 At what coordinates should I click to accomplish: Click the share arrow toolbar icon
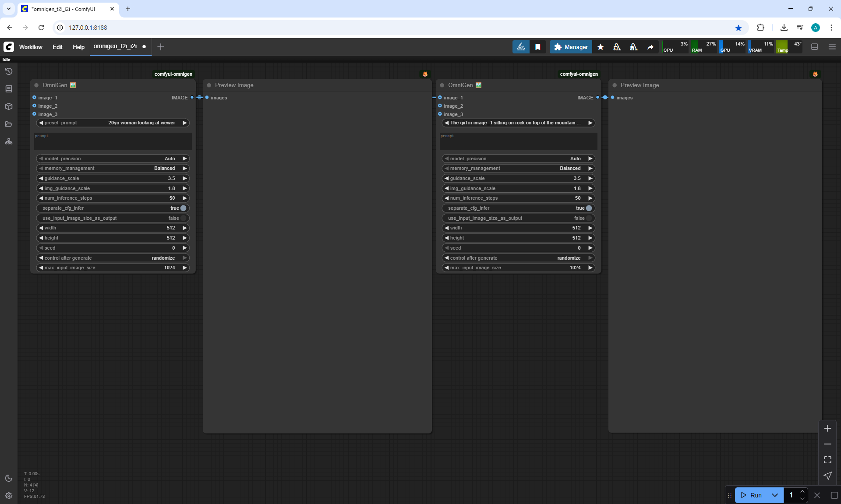click(650, 47)
